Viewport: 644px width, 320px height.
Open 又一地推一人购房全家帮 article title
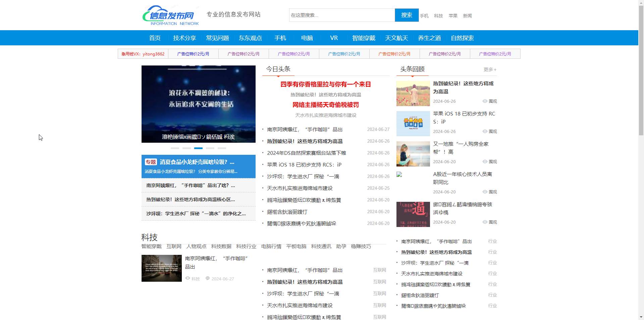pyautogui.click(x=461, y=148)
